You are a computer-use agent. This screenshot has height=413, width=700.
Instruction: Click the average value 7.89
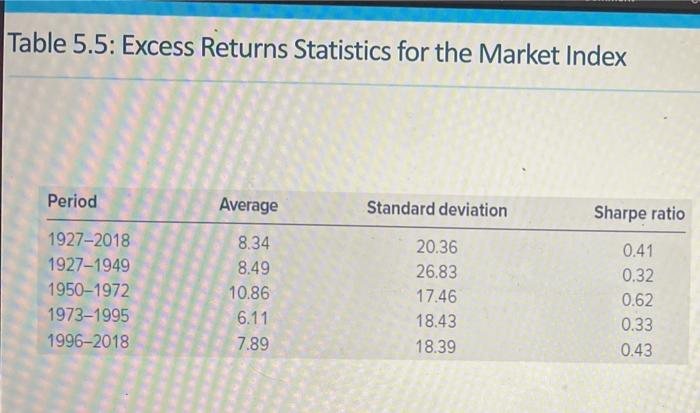click(253, 344)
